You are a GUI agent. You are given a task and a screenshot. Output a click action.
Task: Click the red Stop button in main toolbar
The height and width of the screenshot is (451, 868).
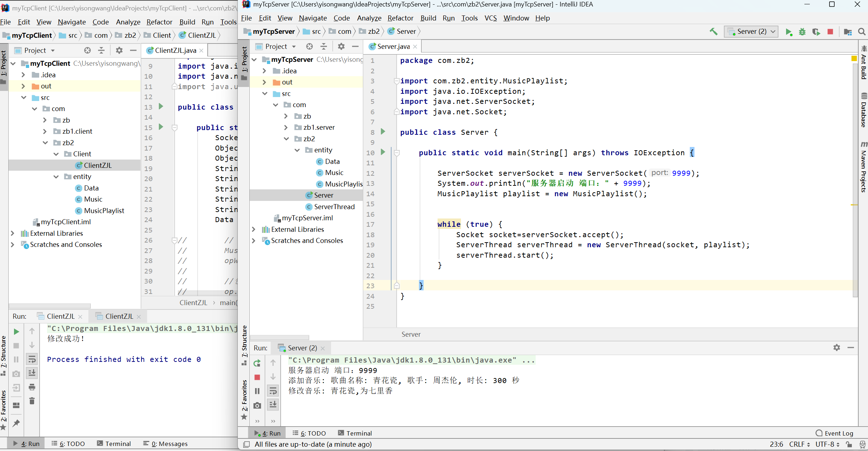click(x=830, y=32)
